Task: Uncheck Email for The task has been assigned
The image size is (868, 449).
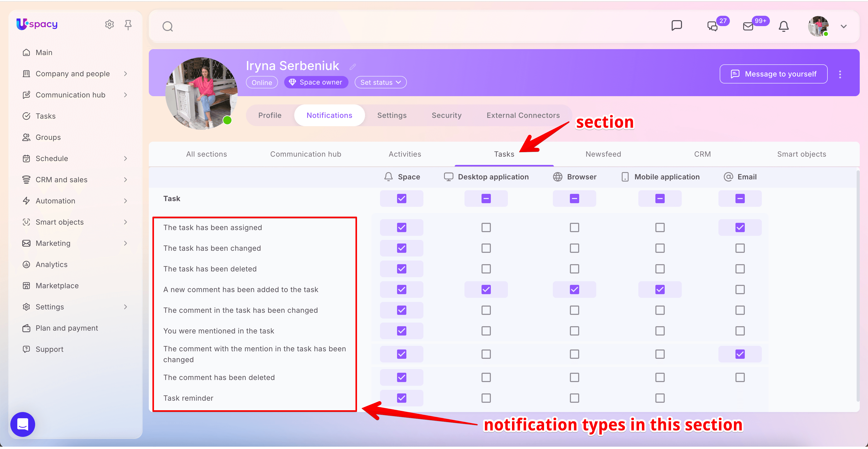Action: coord(740,227)
